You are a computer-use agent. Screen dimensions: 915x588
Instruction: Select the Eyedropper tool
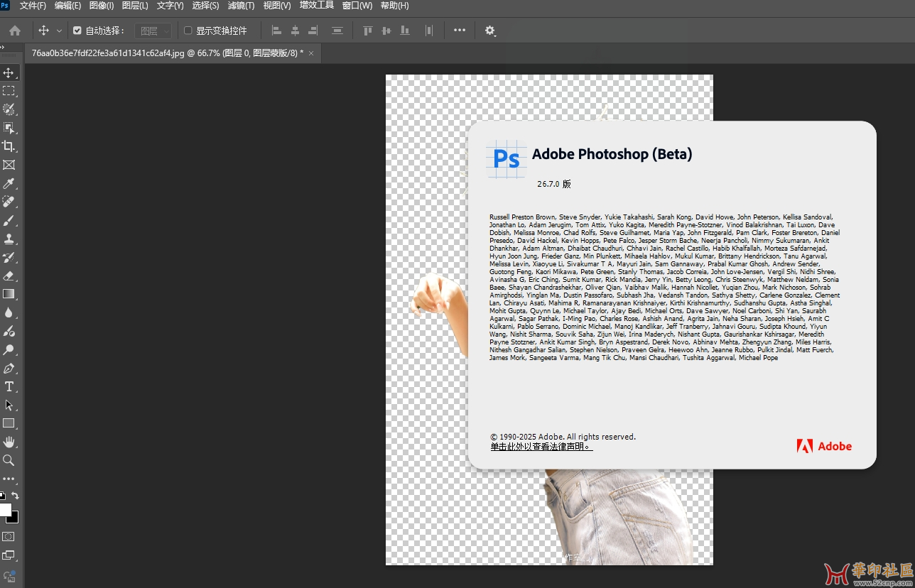tap(9, 183)
